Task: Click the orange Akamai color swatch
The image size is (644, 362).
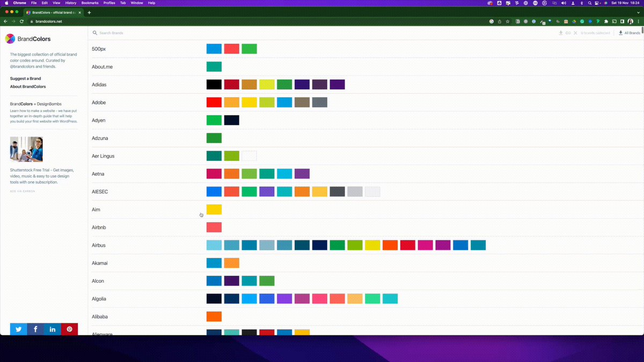Action: [x=232, y=263]
